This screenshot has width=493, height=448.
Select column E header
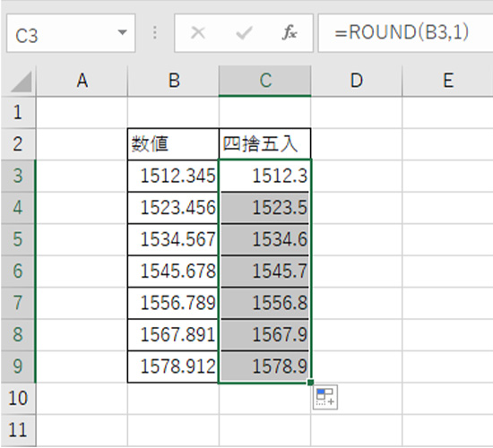pos(447,81)
